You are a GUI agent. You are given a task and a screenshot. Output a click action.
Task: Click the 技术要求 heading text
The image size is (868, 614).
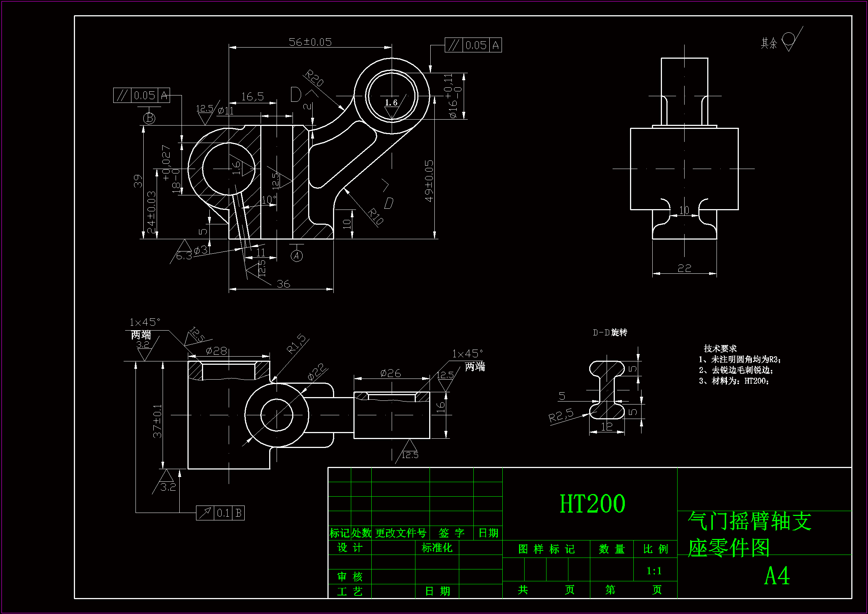pos(720,348)
